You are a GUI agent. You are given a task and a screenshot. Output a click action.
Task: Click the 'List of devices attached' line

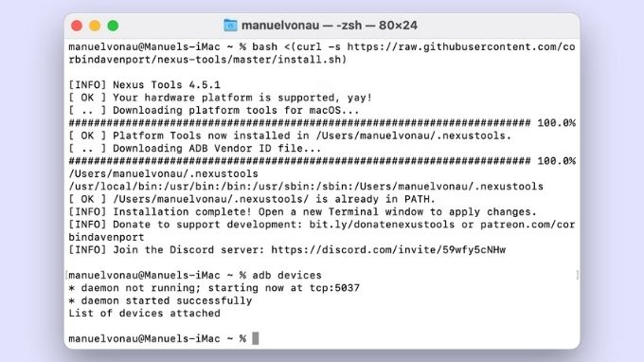[x=145, y=314]
